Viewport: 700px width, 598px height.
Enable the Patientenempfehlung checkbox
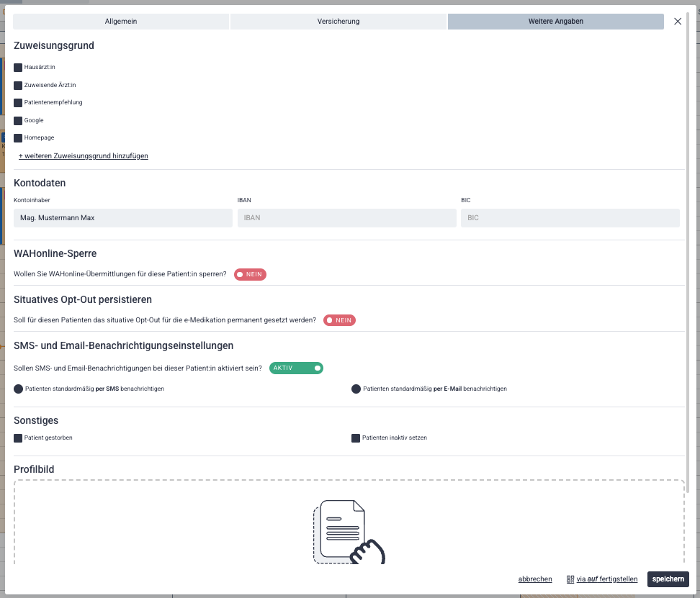coord(18,103)
